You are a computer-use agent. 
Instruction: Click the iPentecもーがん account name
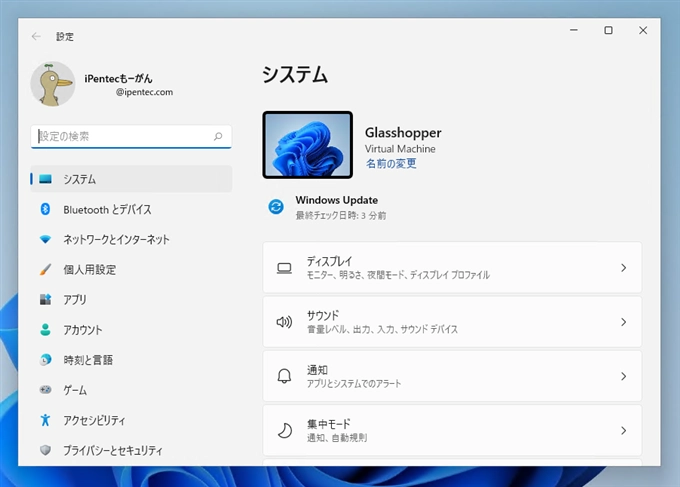118,78
